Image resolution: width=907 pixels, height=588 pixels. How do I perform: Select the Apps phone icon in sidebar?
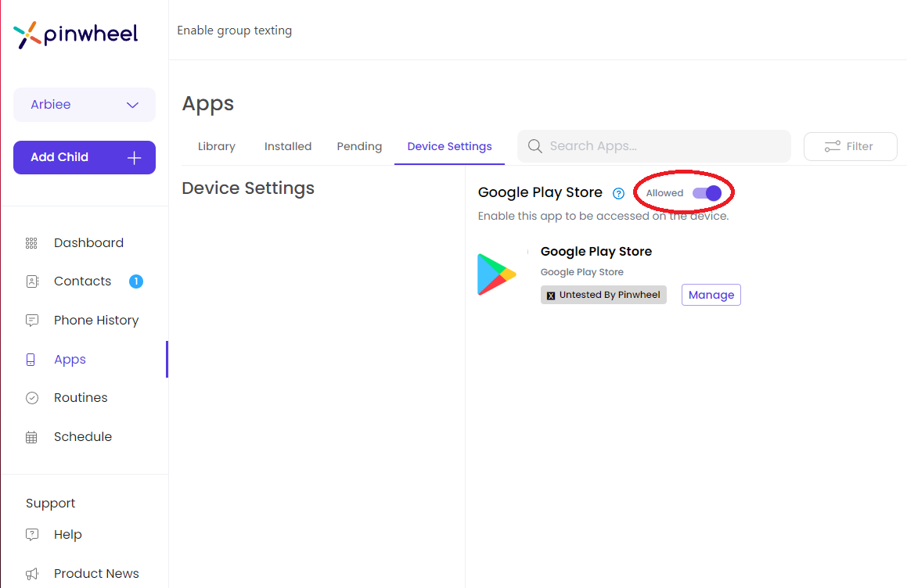[x=31, y=359]
